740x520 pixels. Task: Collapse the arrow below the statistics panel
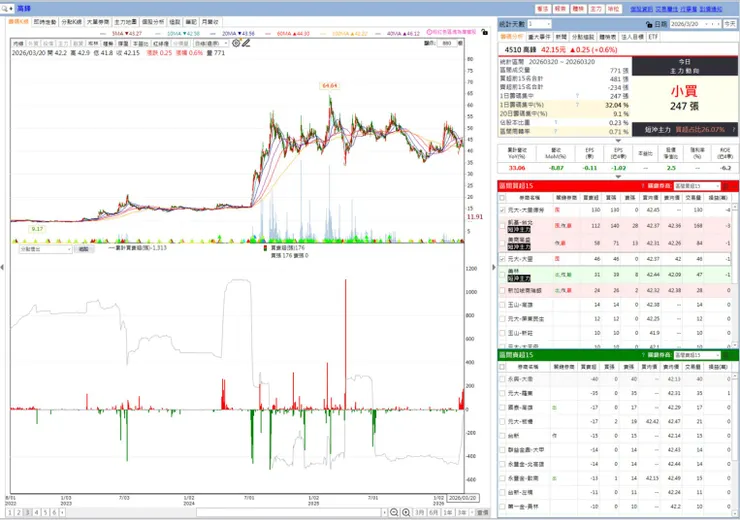coord(618,141)
